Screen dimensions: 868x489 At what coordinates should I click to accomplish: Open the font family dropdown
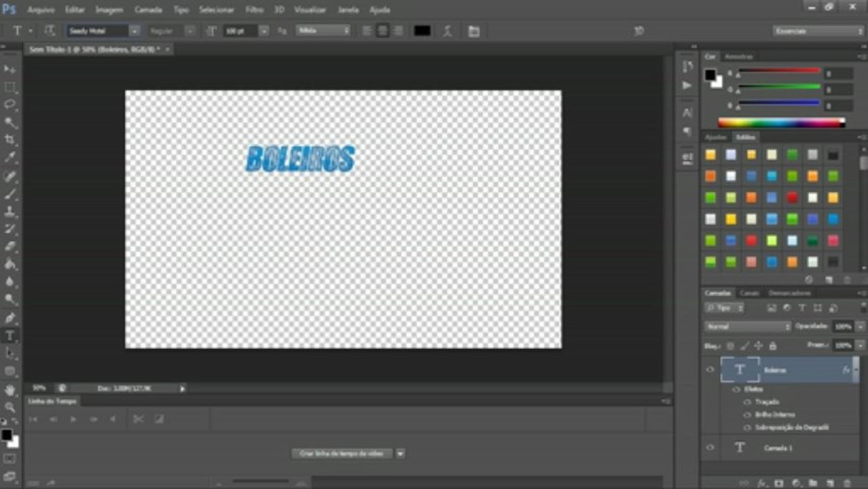[134, 31]
